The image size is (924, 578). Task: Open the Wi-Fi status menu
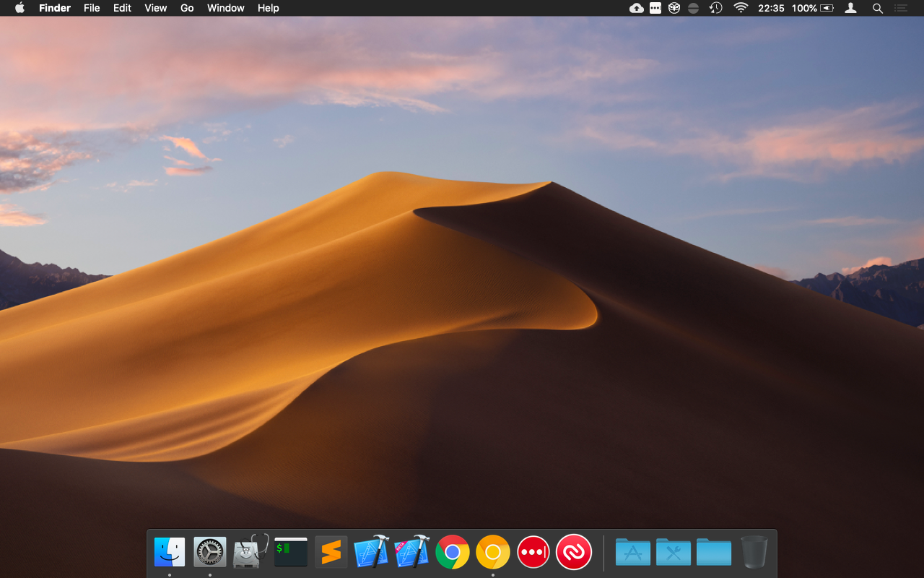(741, 8)
